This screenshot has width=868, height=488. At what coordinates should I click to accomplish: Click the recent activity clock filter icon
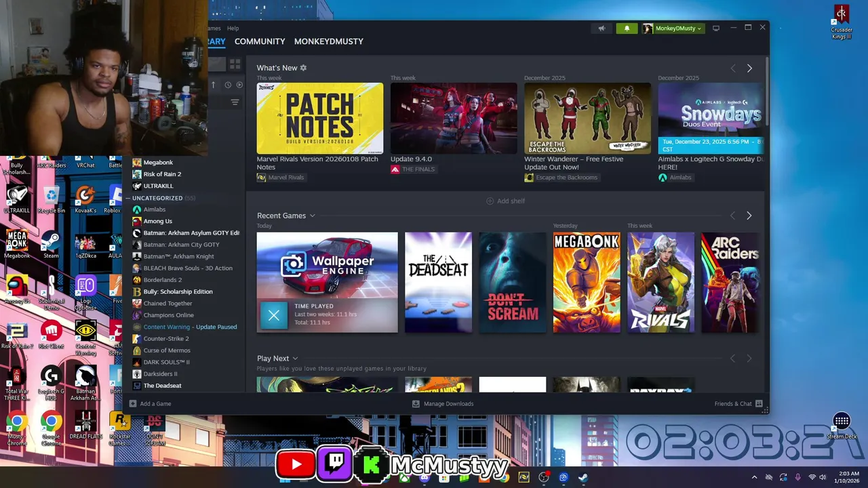pyautogui.click(x=228, y=85)
